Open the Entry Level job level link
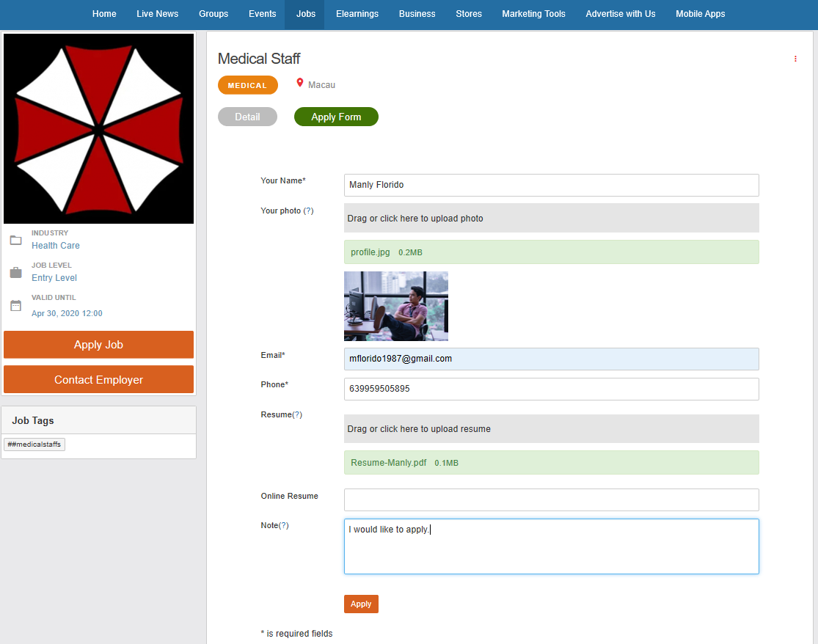The height and width of the screenshot is (644, 818). tap(54, 278)
